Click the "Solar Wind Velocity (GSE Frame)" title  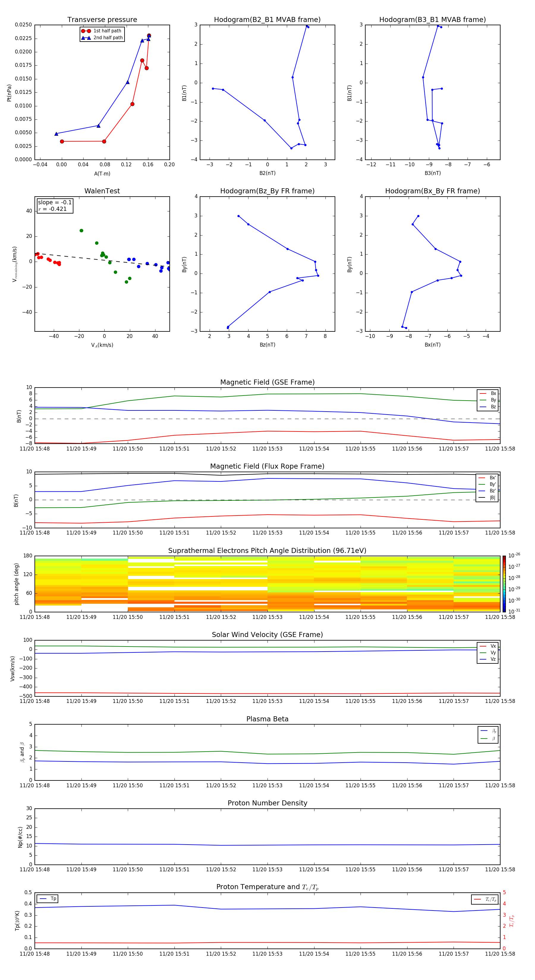coord(267,635)
